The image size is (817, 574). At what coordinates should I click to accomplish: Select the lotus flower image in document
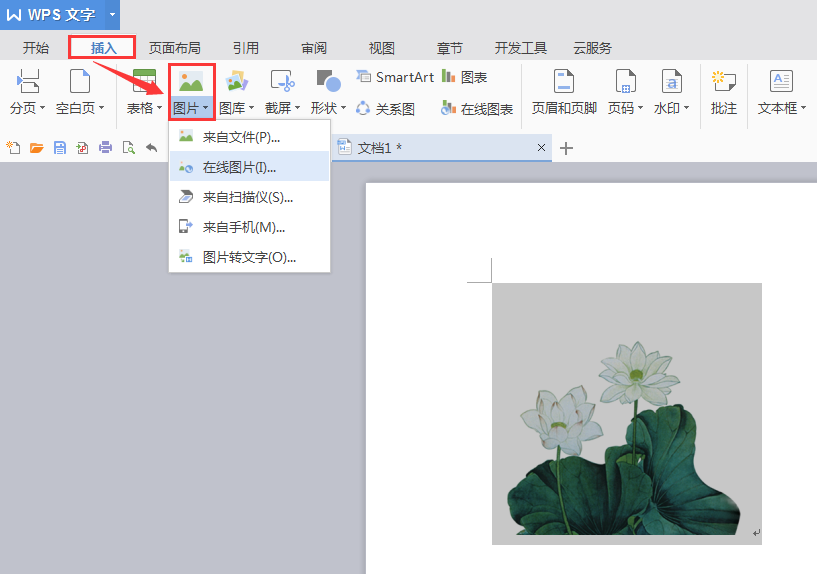627,414
